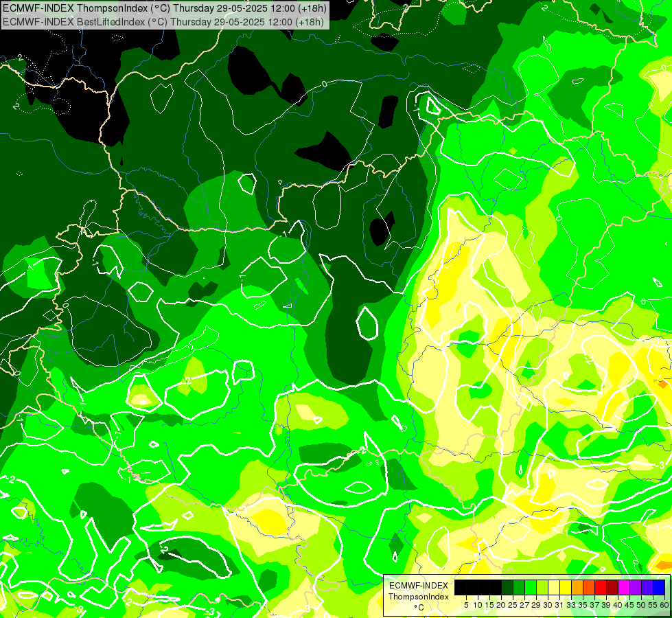The width and height of the screenshot is (672, 618).
Task: Select the bright green 27–29 legend swatch
Action: pyautogui.click(x=531, y=587)
